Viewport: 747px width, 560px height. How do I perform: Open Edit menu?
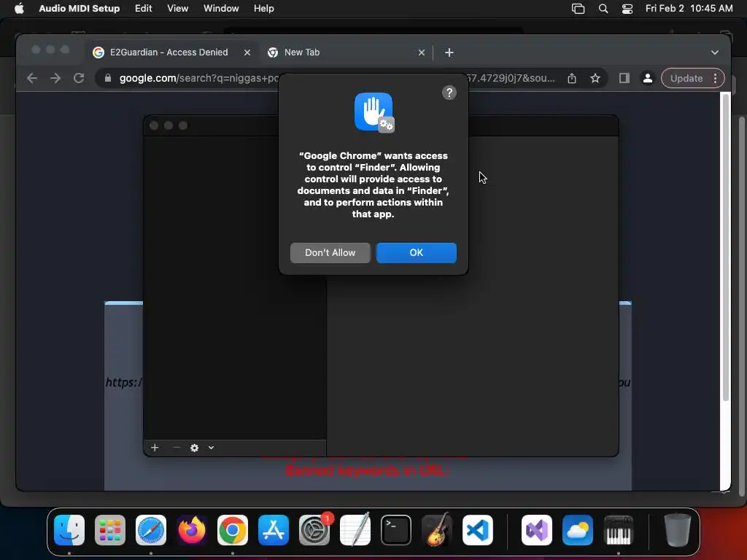(143, 9)
